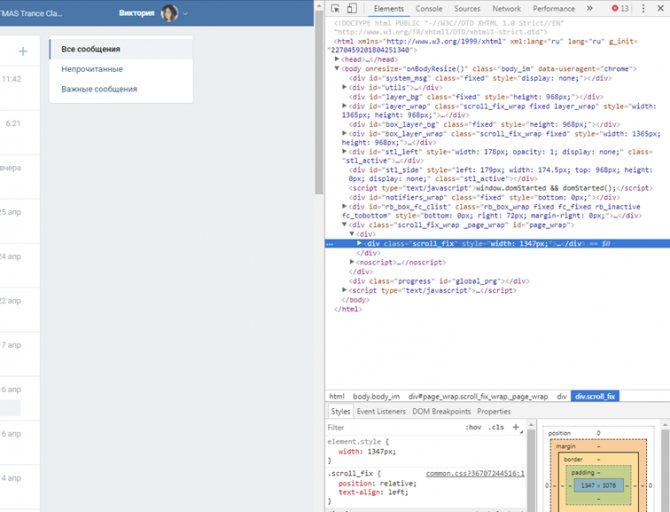This screenshot has height=512, width=670.
Task: Open the error count indicator showing 13
Action: pos(620,9)
